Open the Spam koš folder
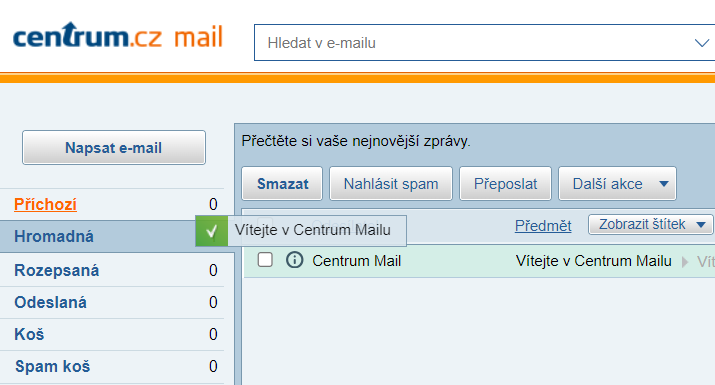The image size is (715, 385). click(52, 366)
